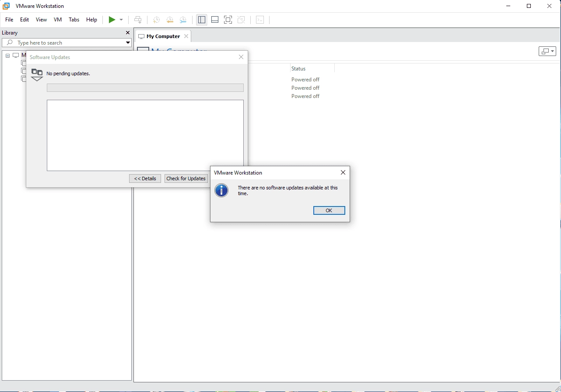Click the Unity mode icon
561x392 pixels.
click(241, 20)
